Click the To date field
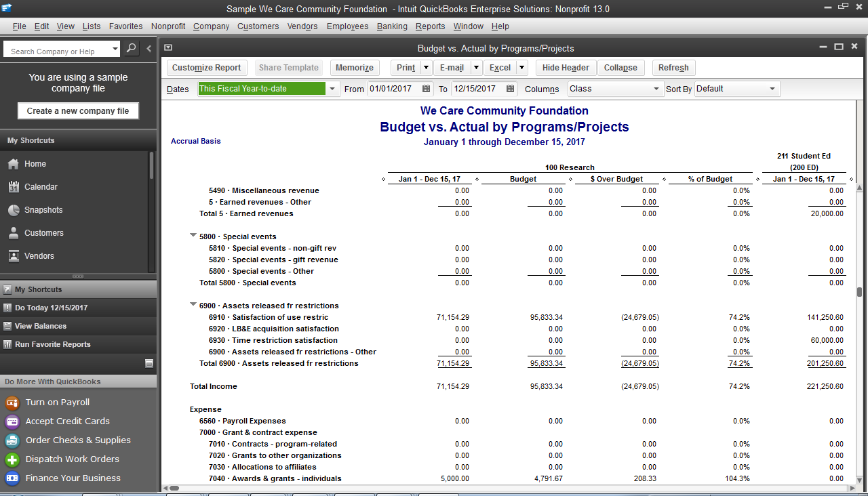 477,89
